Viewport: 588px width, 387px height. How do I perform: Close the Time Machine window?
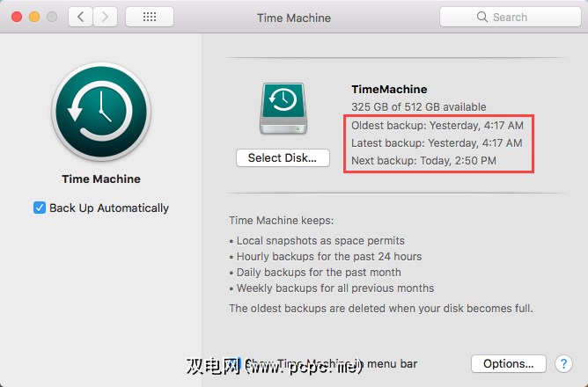[18, 17]
